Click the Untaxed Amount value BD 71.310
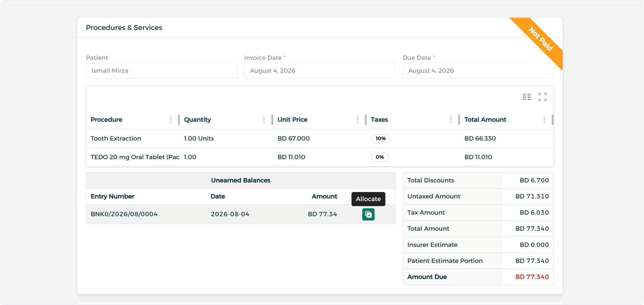644x305 pixels. (x=532, y=196)
